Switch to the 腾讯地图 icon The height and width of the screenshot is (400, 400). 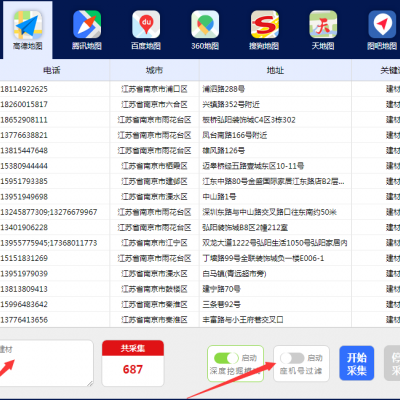87,24
